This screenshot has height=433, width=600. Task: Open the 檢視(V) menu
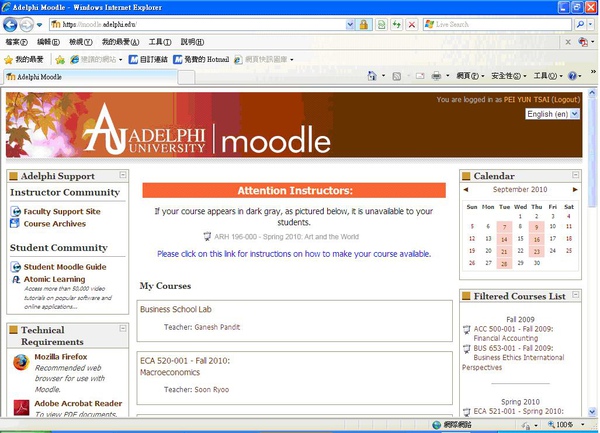pos(81,42)
